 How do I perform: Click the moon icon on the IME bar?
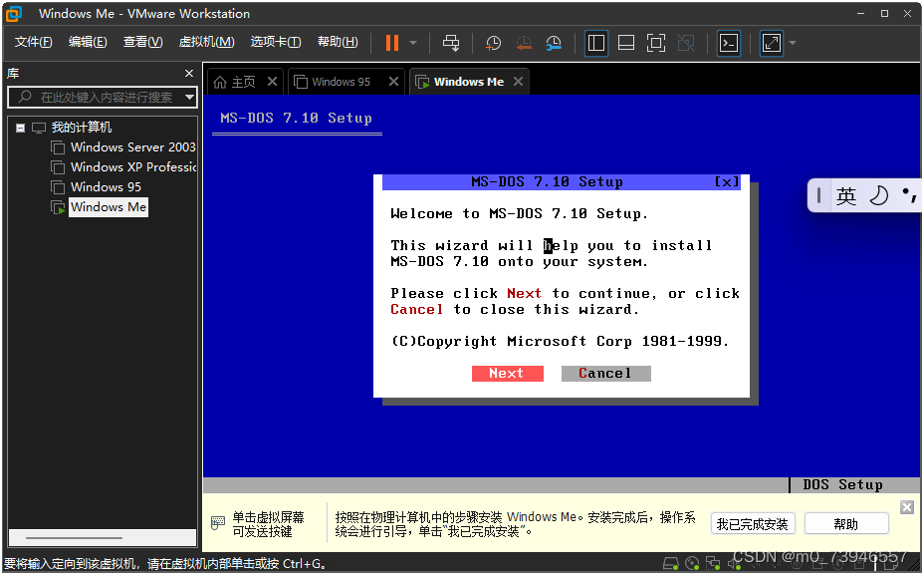(x=878, y=195)
